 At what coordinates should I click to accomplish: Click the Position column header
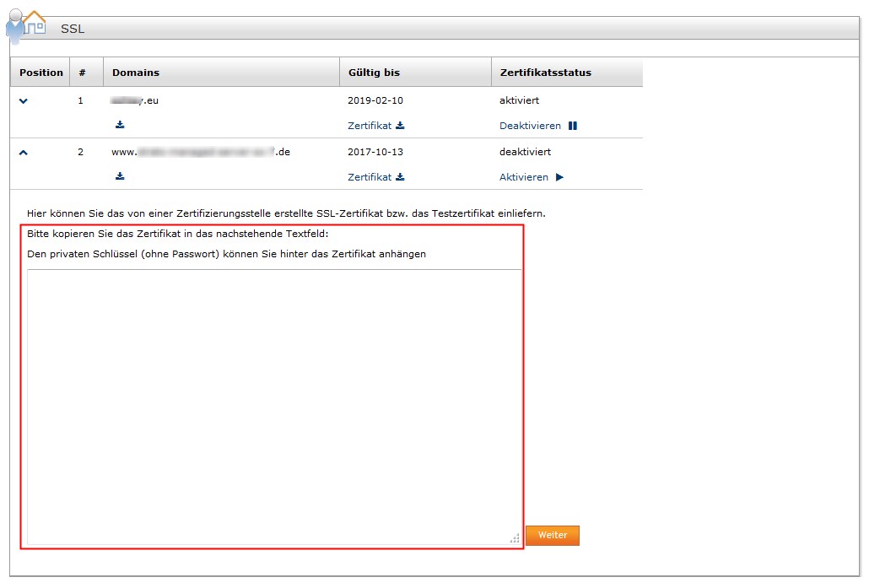pyautogui.click(x=40, y=72)
